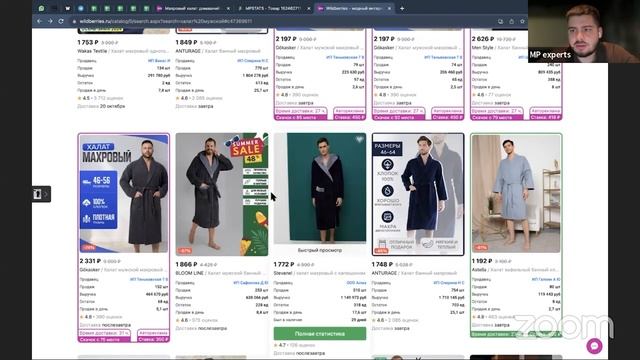Open the Wakas Textile product title

pyautogui.click(x=122, y=51)
